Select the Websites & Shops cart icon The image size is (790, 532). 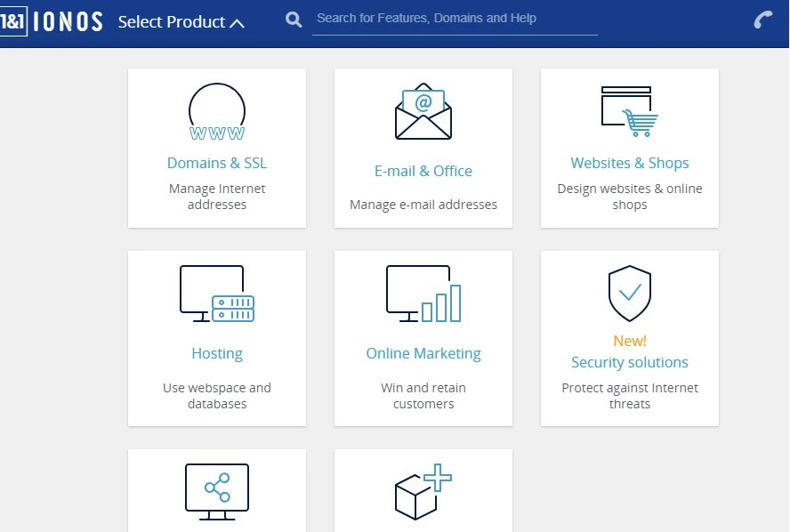629,111
